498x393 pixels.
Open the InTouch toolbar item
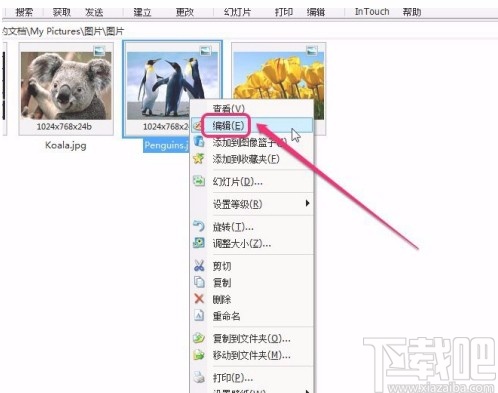pos(372,12)
